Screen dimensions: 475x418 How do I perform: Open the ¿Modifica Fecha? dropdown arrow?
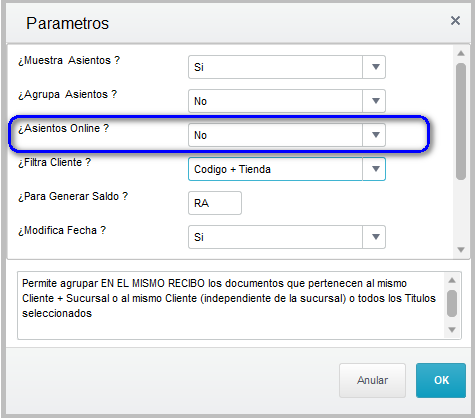pos(375,237)
